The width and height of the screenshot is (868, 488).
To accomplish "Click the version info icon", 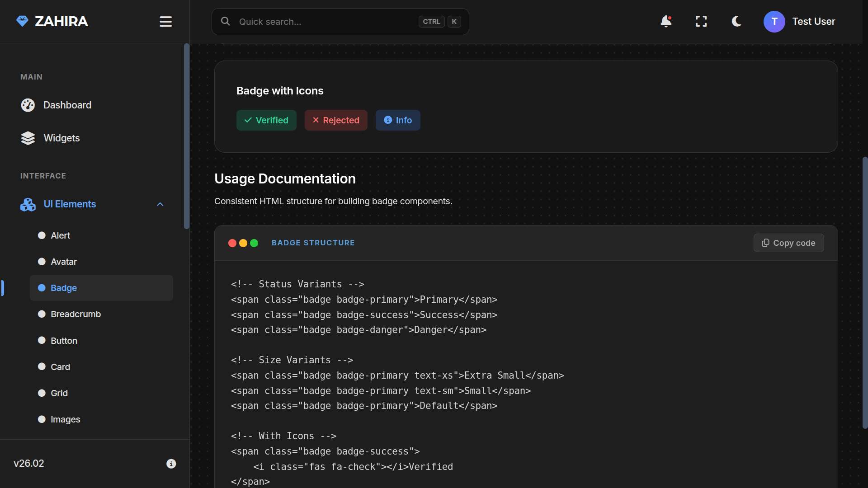I will (171, 464).
